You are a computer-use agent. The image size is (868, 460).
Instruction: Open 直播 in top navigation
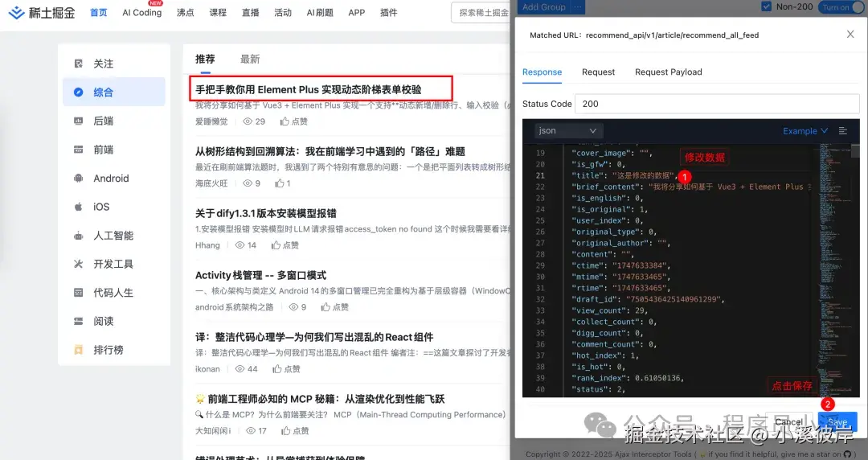pyautogui.click(x=251, y=13)
